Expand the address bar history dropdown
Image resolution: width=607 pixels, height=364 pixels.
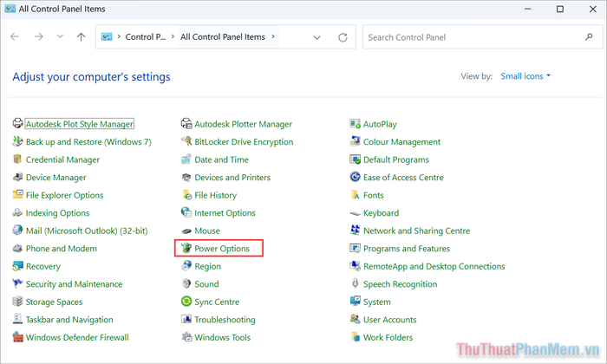point(317,37)
